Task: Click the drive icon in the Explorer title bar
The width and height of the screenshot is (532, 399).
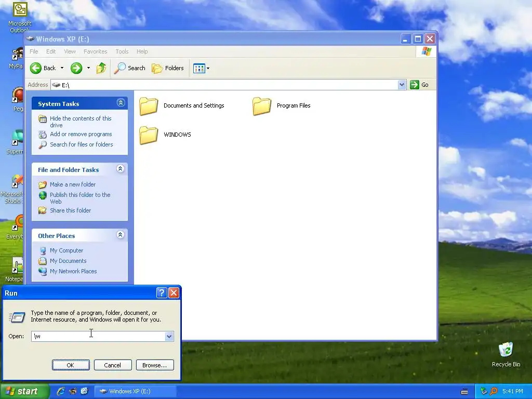Action: pyautogui.click(x=30, y=38)
